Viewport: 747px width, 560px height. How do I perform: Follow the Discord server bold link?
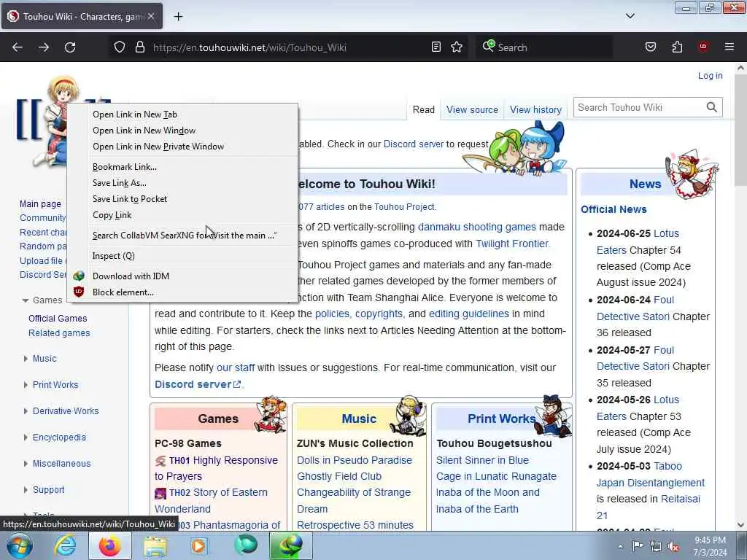pyautogui.click(x=198, y=384)
